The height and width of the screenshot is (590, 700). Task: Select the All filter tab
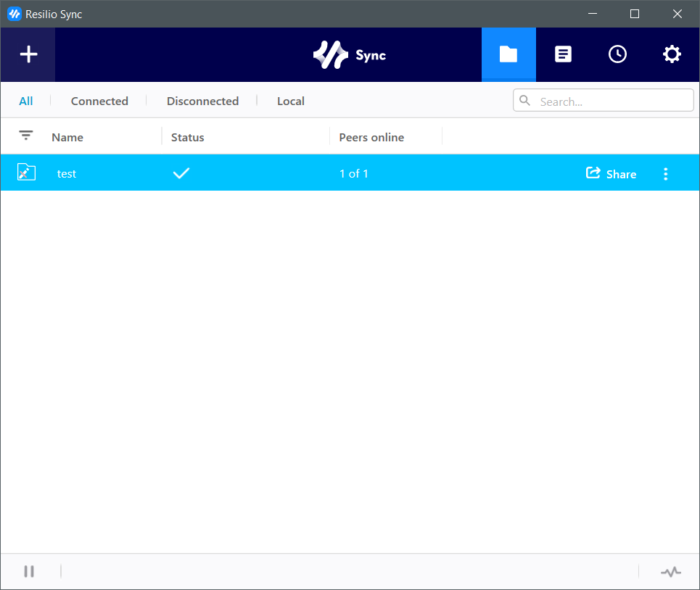point(26,101)
